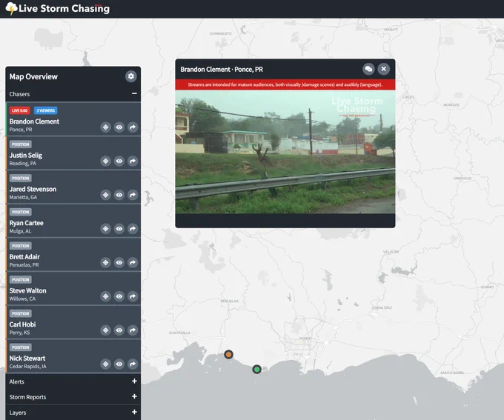Select Steve Walton chaser name
The image size is (504, 420).
tap(27, 290)
